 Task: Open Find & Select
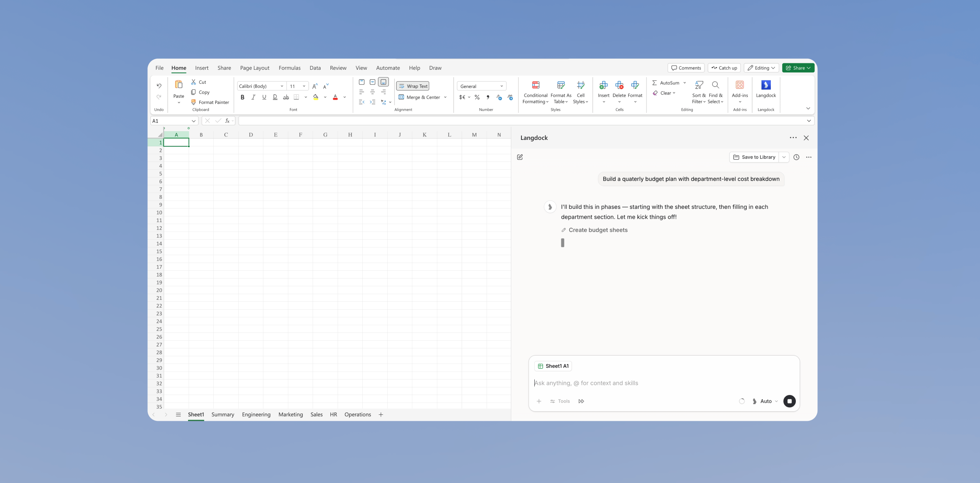715,92
